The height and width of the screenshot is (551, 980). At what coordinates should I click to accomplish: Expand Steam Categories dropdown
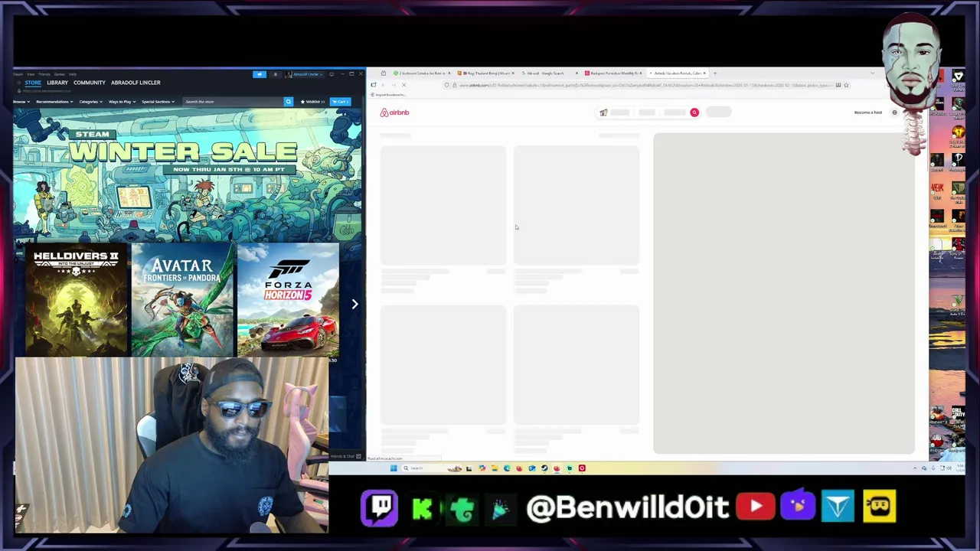pyautogui.click(x=90, y=102)
